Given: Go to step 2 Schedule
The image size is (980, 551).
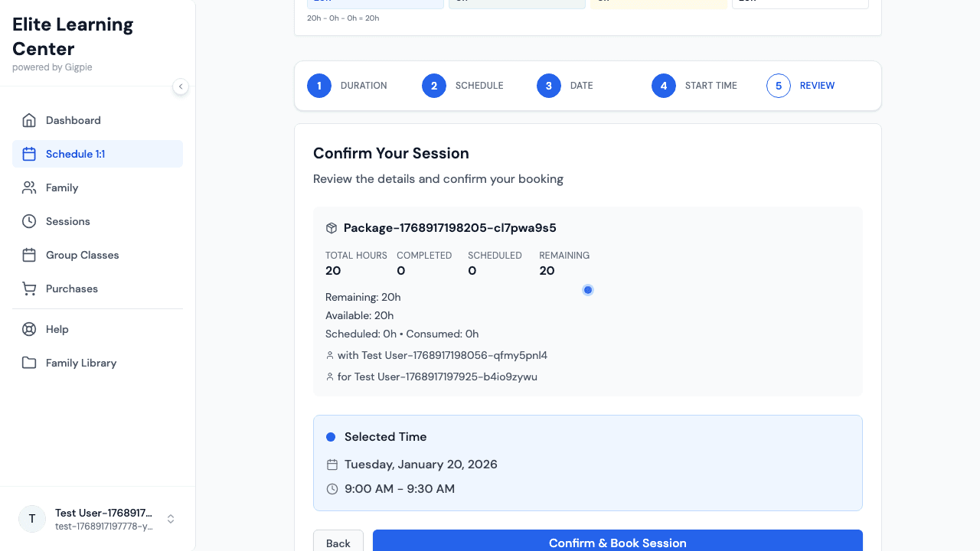Looking at the screenshot, I should pyautogui.click(x=434, y=86).
